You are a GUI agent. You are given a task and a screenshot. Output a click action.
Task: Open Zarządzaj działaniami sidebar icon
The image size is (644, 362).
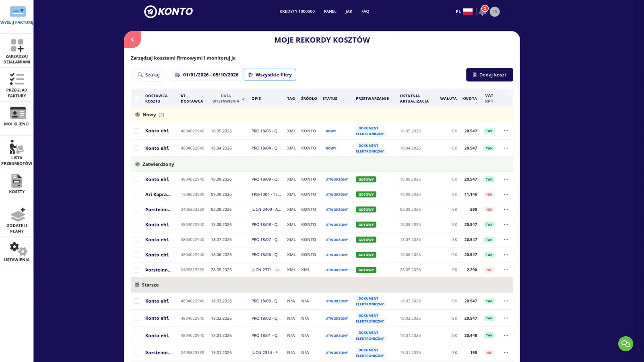point(17,51)
